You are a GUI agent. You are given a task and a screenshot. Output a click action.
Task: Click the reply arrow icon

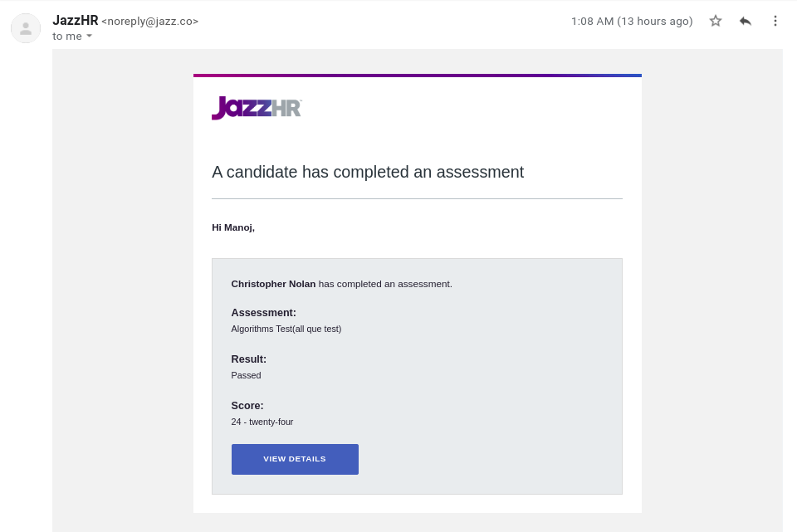pos(746,21)
